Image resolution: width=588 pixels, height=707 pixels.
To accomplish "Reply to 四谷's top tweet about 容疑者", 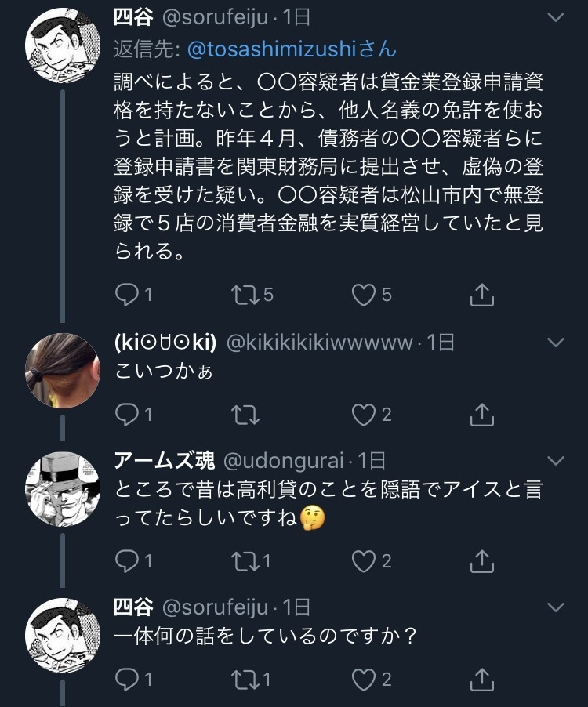I will tap(127, 294).
